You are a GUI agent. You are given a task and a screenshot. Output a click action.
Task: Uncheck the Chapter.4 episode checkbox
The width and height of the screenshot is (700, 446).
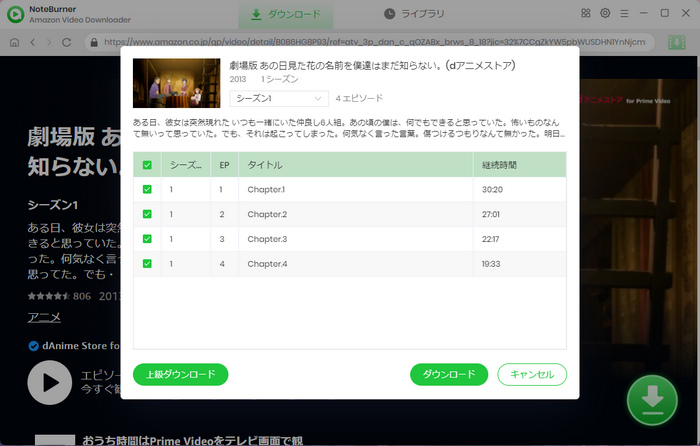pyautogui.click(x=147, y=264)
